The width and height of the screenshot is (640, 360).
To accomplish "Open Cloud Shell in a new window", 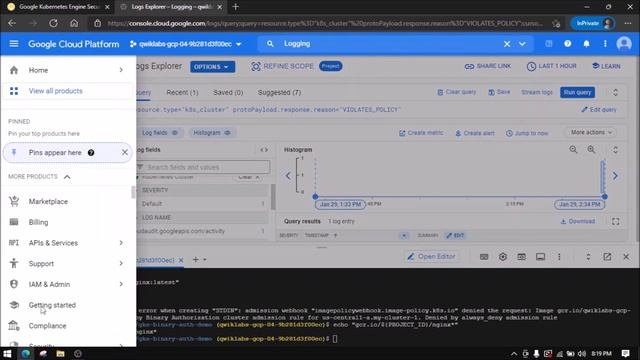I will click(x=607, y=257).
